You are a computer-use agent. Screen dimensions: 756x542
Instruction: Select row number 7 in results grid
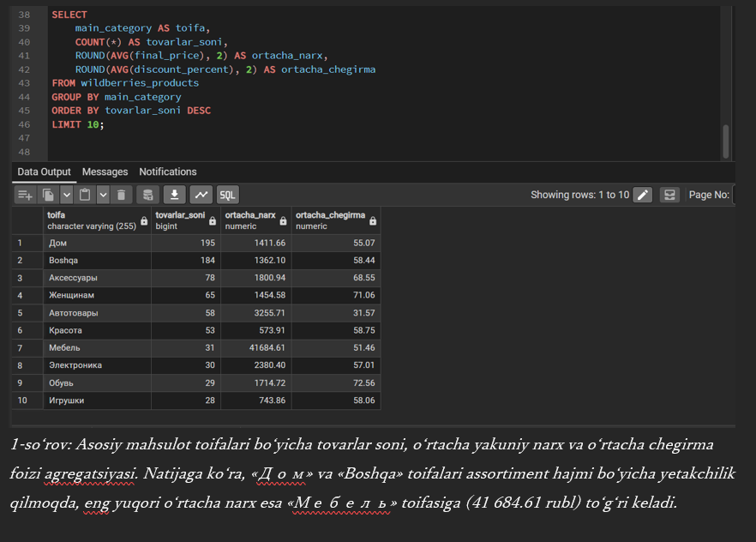point(27,347)
